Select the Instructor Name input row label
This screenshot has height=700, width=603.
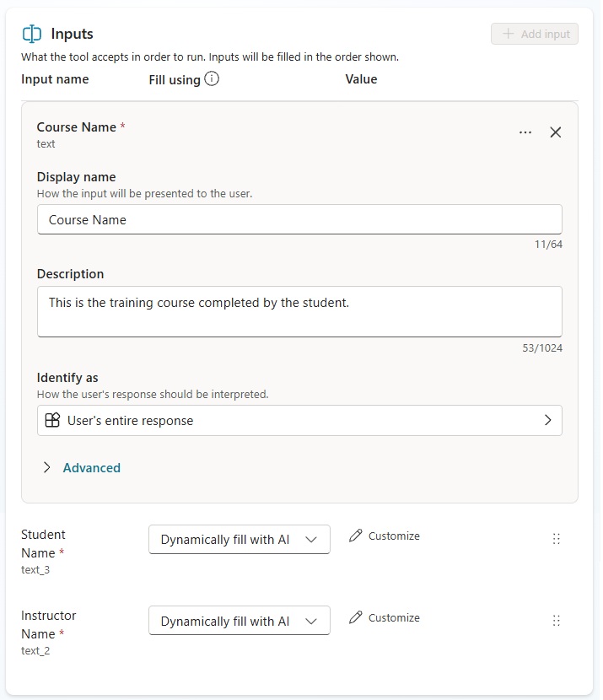[x=48, y=625]
